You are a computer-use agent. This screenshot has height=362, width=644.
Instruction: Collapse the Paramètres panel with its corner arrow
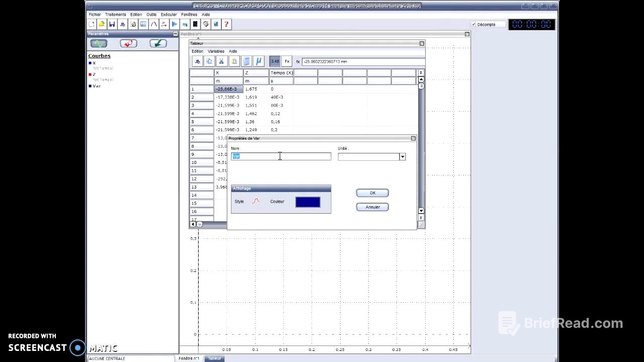175,34
